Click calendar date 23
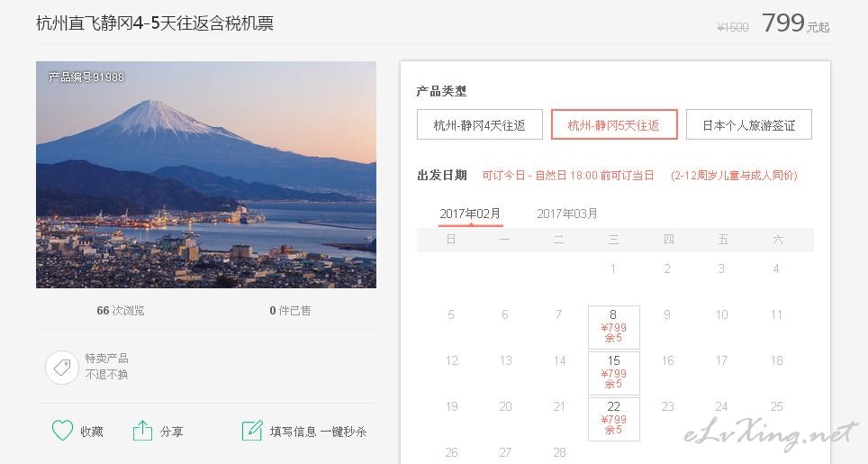868x464 pixels. tap(667, 407)
